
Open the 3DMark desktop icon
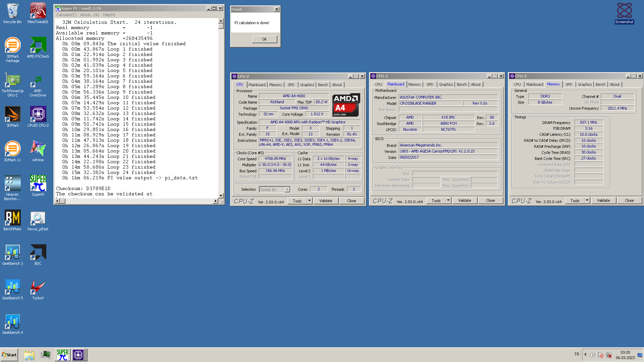pyautogui.click(x=12, y=117)
